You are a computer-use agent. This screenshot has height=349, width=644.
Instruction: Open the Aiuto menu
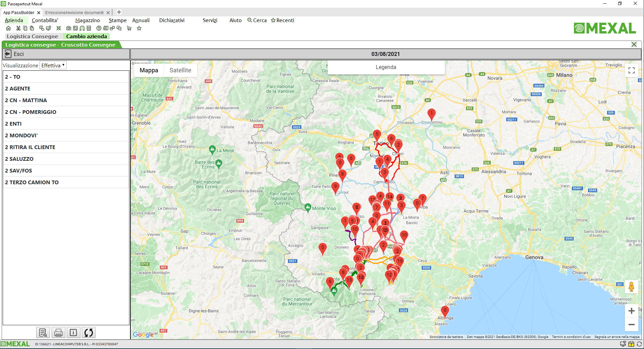coord(235,20)
